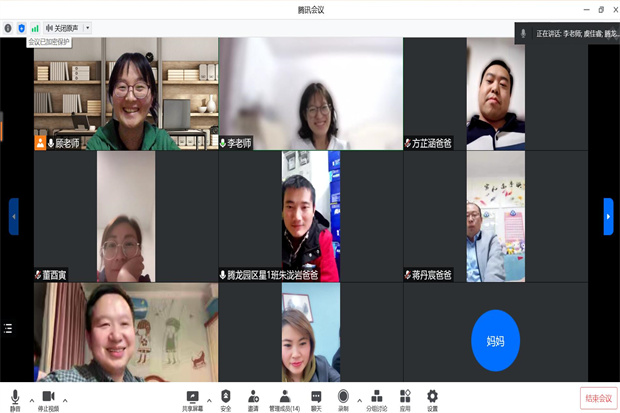
Task: Open the Chat panel
Action: (316, 397)
